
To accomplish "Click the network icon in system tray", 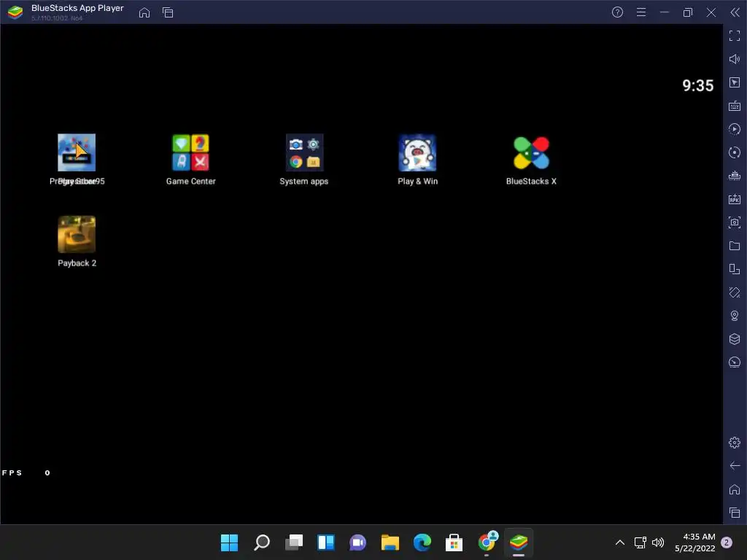I will point(640,542).
